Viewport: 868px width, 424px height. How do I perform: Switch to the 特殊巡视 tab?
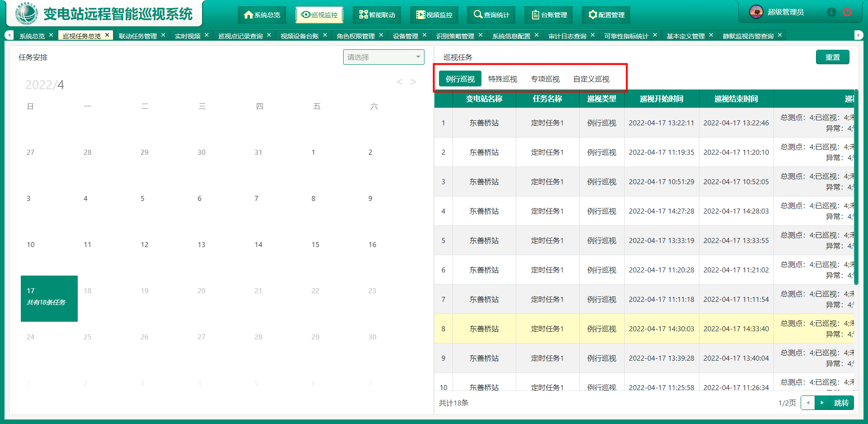(502, 79)
